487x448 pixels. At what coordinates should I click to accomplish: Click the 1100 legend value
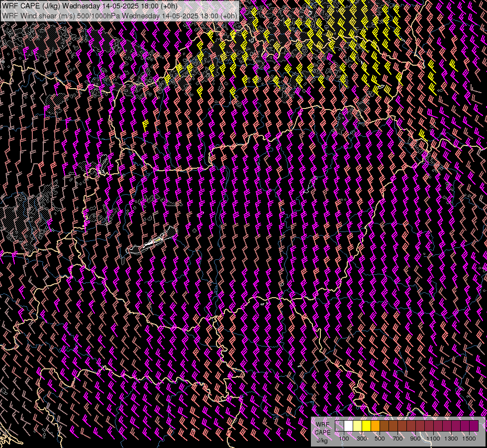coord(433,439)
